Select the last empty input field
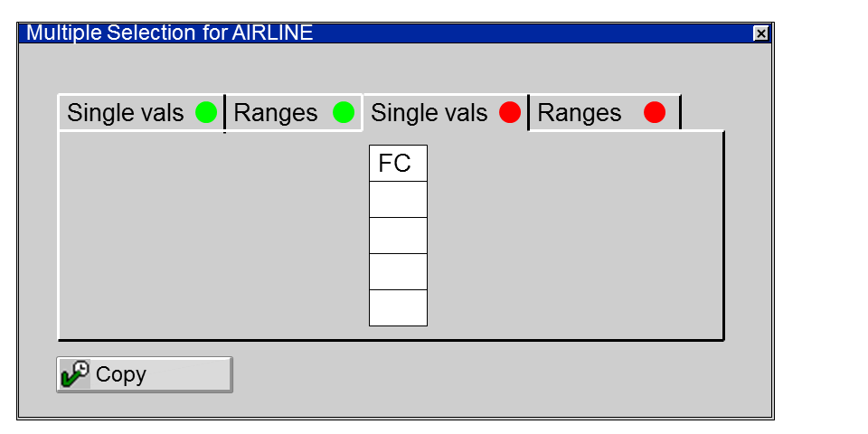The image size is (868, 434). 398,308
